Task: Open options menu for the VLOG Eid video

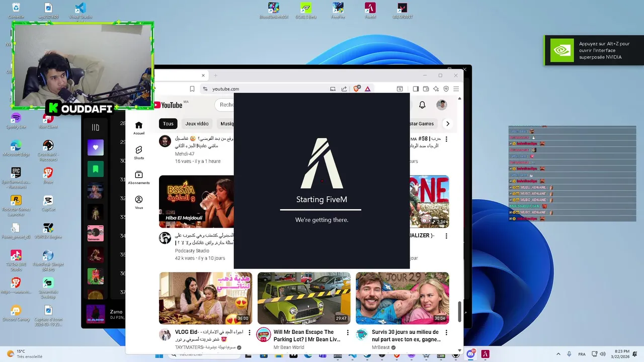Action: point(249,332)
